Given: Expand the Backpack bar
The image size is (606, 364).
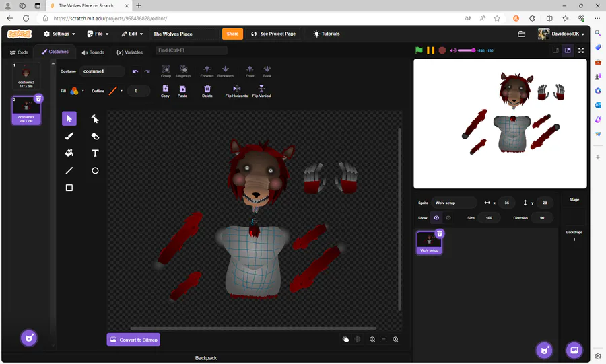Looking at the screenshot, I should [206, 358].
